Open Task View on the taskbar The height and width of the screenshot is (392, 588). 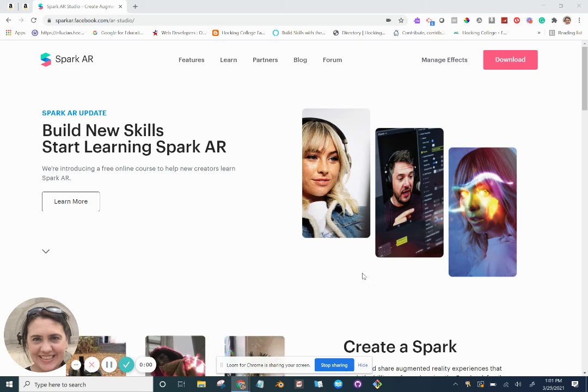(181, 384)
